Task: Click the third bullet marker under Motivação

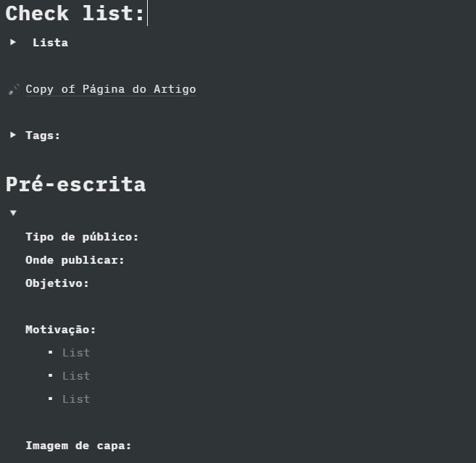Action: [51, 399]
